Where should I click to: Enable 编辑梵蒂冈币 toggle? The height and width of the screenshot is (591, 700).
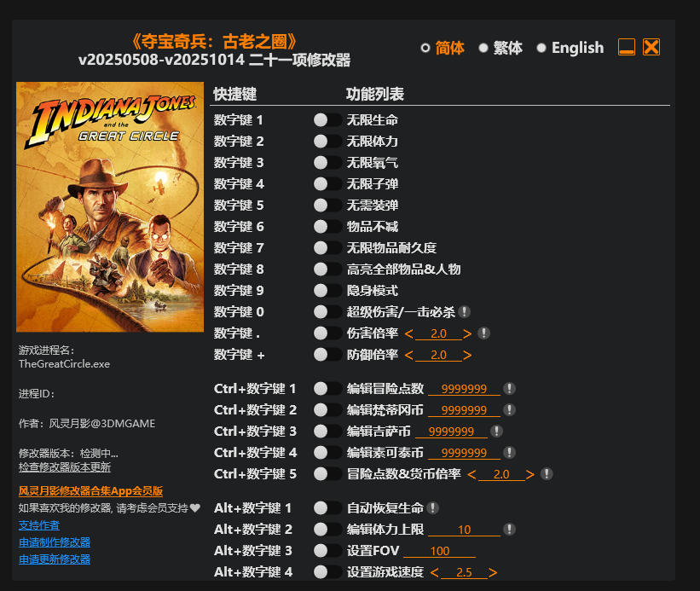(327, 409)
